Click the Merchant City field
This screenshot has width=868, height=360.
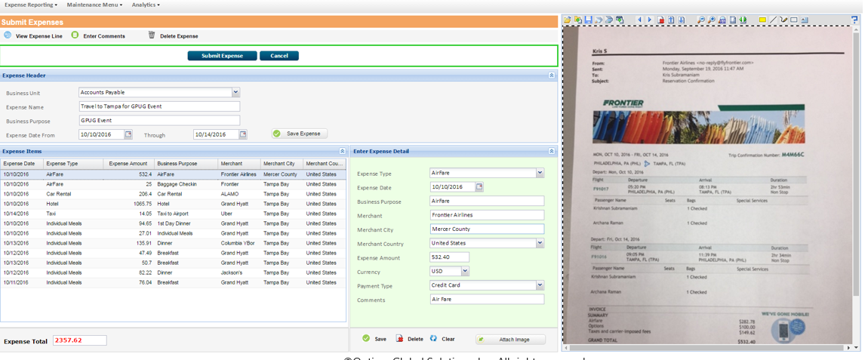pyautogui.click(x=487, y=229)
